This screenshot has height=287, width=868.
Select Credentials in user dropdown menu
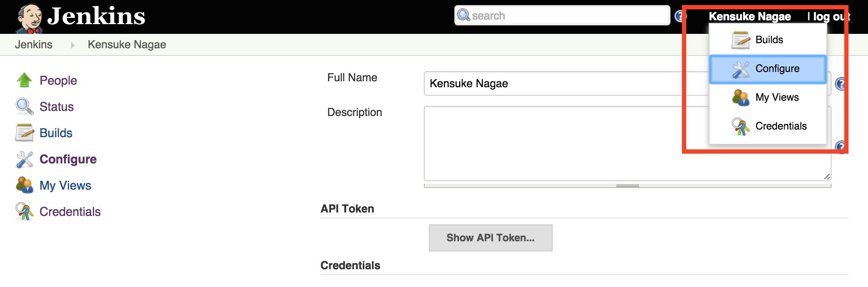(x=768, y=126)
